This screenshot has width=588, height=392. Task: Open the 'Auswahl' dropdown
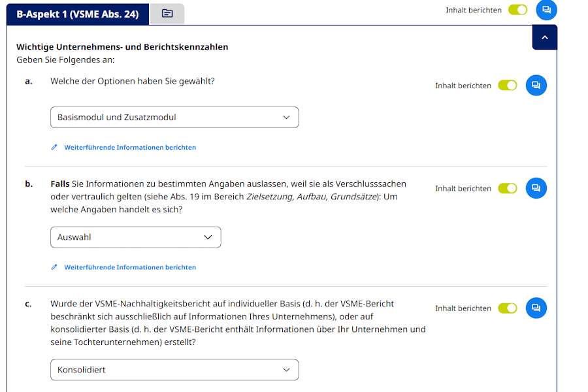coord(136,237)
